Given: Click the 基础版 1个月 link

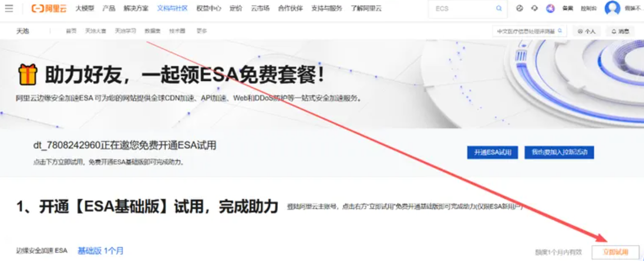Looking at the screenshot, I should [x=100, y=251].
